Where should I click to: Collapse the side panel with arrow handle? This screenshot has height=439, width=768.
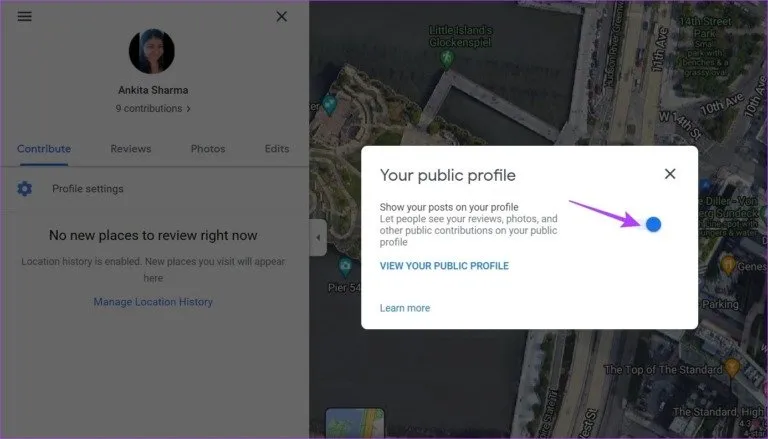point(318,238)
